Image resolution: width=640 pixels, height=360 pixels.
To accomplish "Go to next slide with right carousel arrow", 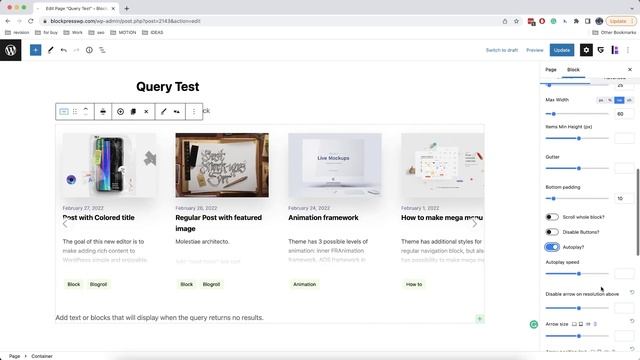I will (474, 224).
